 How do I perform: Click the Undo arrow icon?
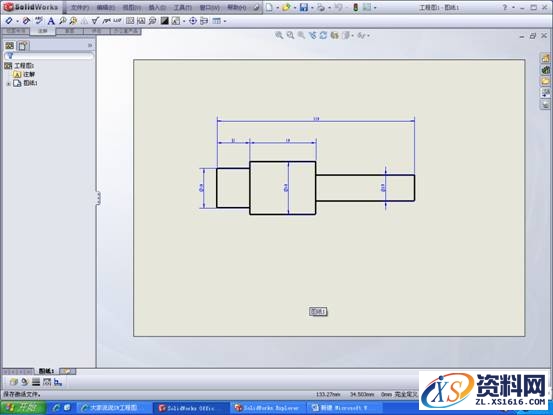point(339,7)
